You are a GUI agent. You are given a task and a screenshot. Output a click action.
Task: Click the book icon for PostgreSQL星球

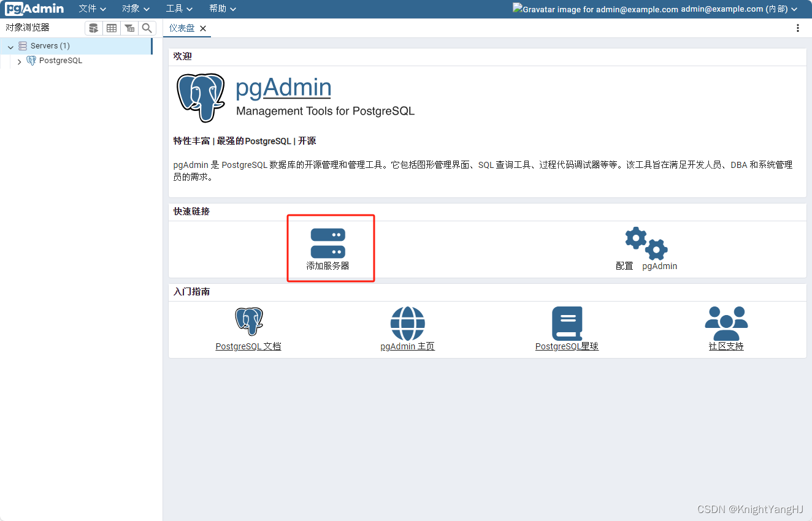point(567,324)
